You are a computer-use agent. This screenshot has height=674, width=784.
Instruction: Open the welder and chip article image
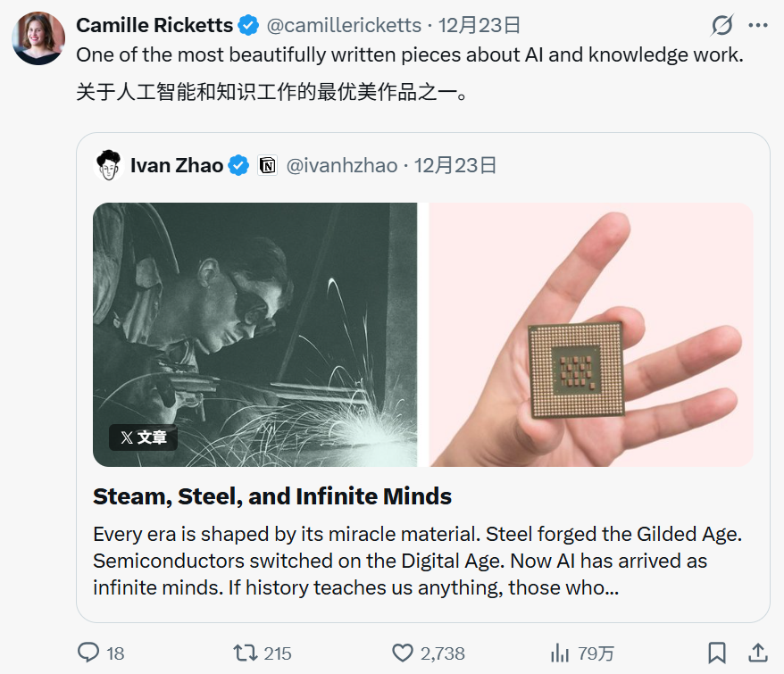[x=422, y=334]
